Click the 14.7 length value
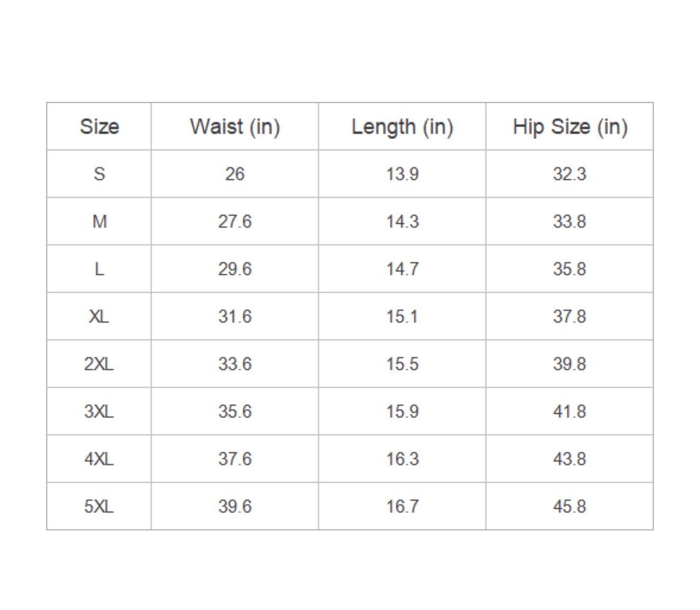Viewport: 700px width, 610px height. (x=402, y=269)
